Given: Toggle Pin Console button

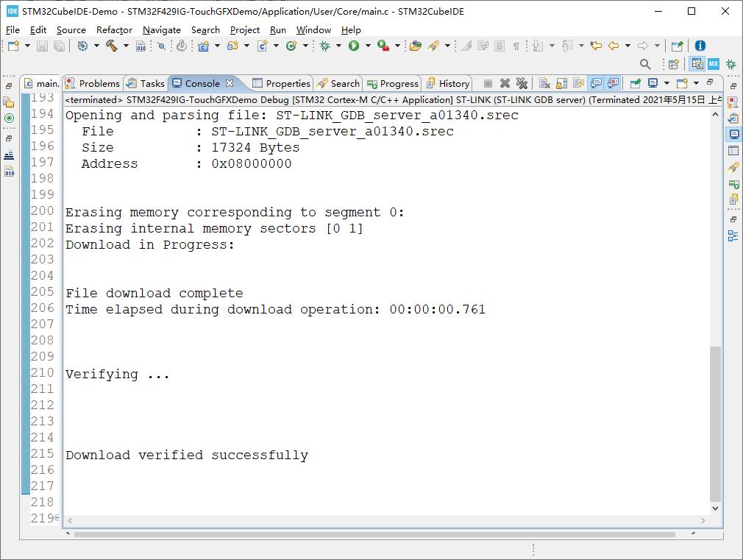Looking at the screenshot, I should click(636, 83).
